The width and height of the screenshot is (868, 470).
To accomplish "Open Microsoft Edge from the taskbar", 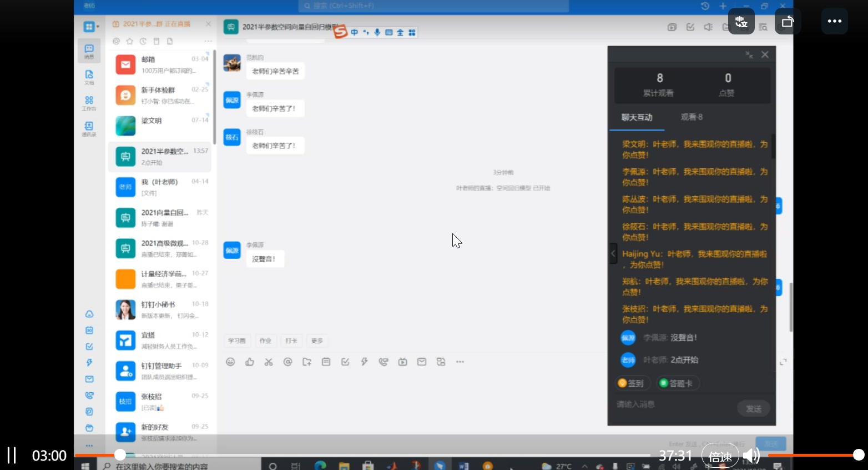I will (x=320, y=466).
